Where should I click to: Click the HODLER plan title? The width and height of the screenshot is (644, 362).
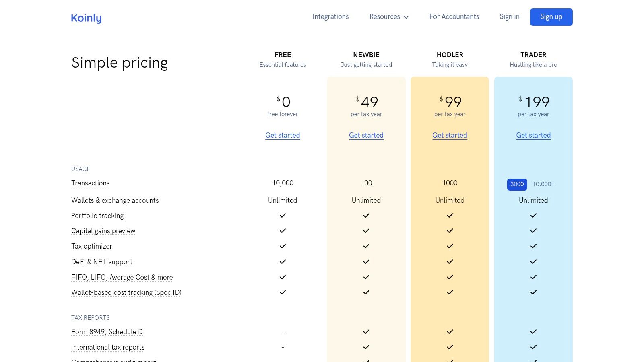(x=450, y=55)
